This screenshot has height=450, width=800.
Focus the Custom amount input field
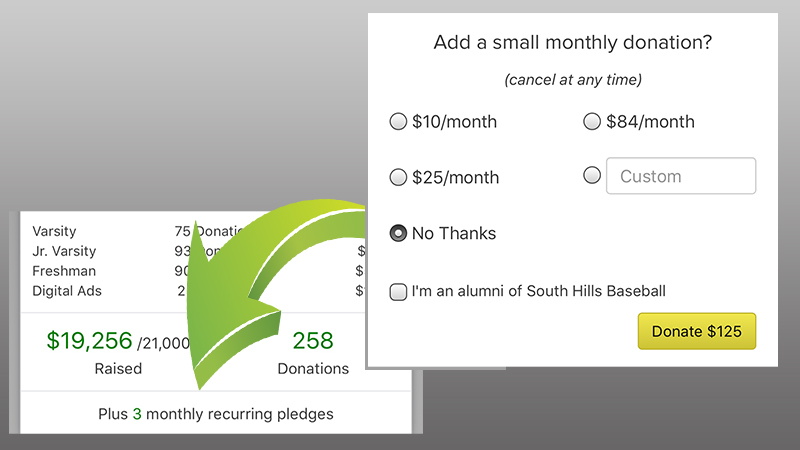(x=681, y=176)
